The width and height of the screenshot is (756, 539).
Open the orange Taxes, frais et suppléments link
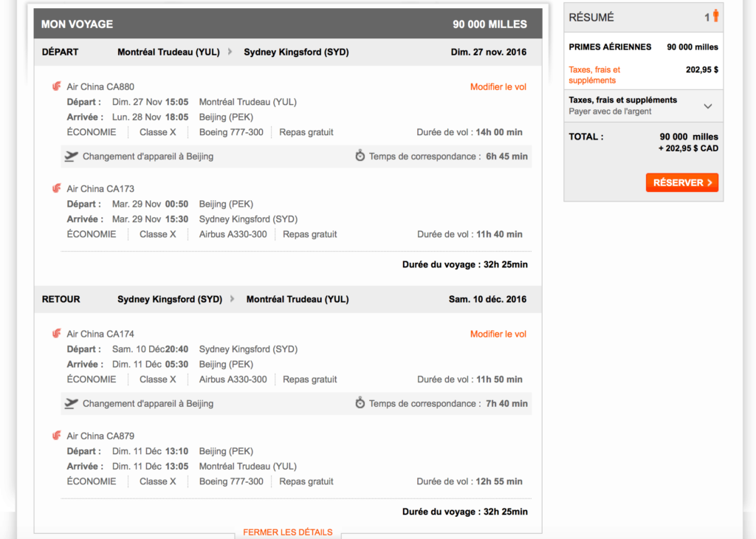pos(594,75)
